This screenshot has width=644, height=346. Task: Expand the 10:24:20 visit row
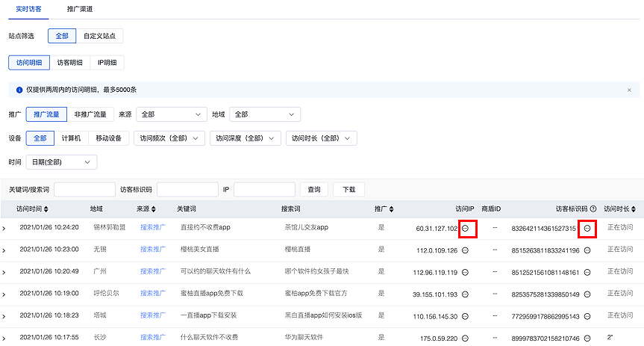tap(4, 228)
